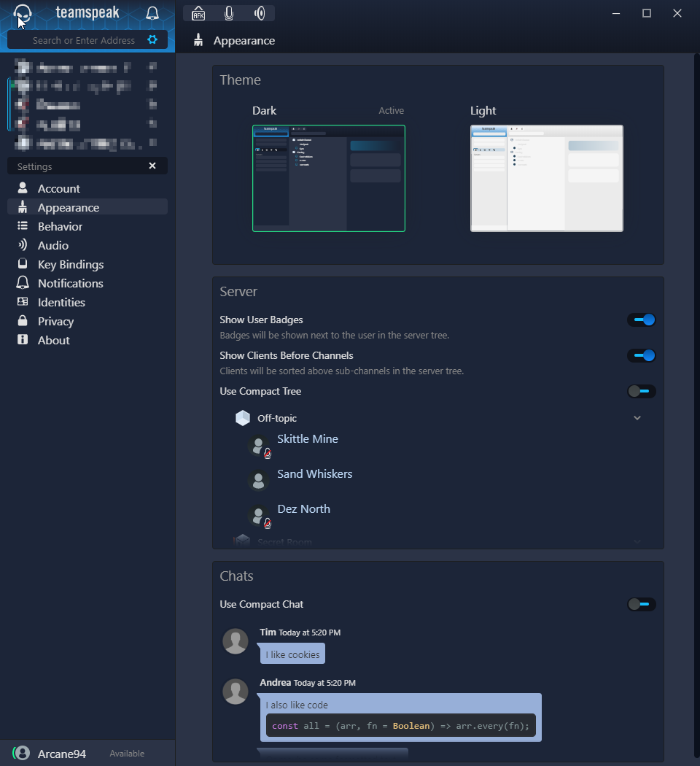700x766 pixels.
Task: Click Arcane94 user avatar at bottom
Action: (x=23, y=754)
